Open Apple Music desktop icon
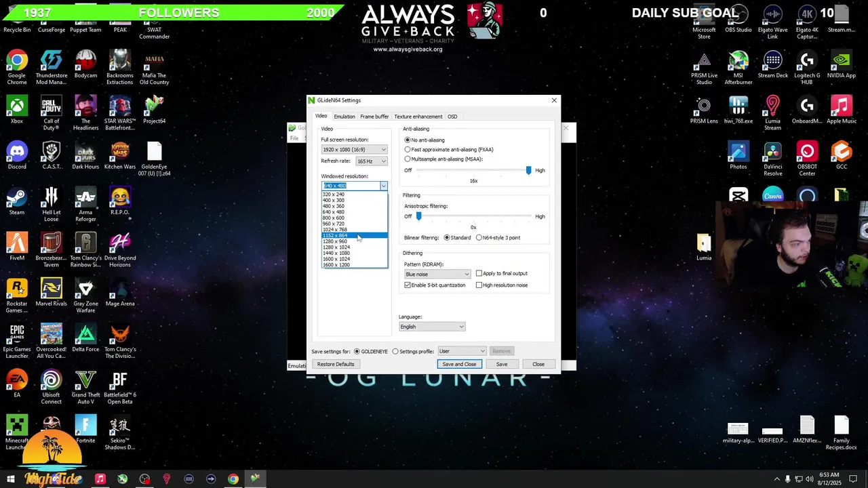Screen dimensions: 868x488 click(x=842, y=110)
